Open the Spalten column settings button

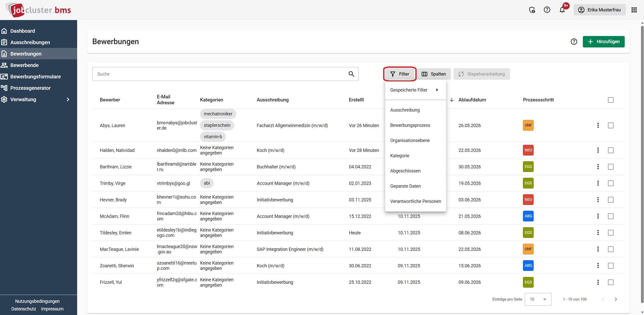(434, 74)
